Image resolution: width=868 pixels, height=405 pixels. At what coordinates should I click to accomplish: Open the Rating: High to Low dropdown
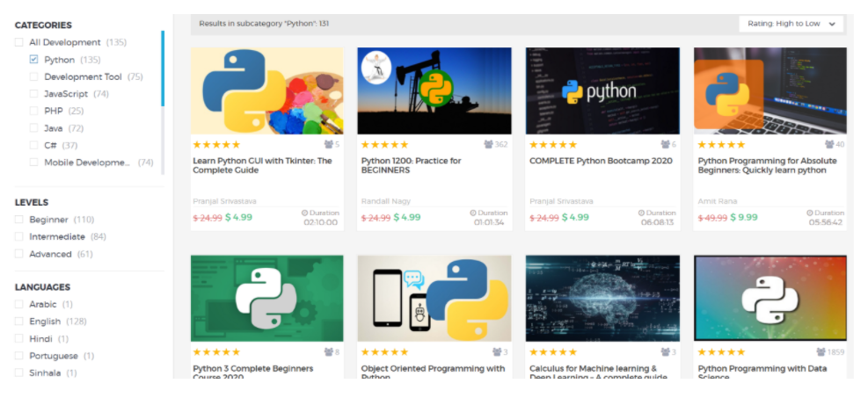(x=791, y=24)
